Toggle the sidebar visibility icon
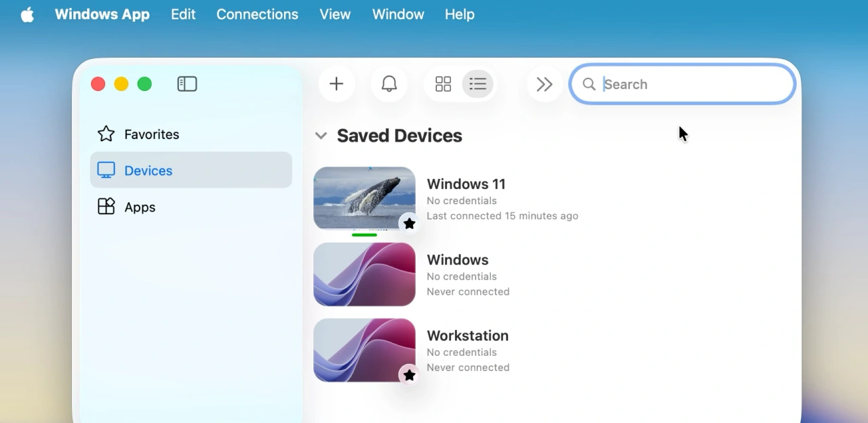Image resolution: width=868 pixels, height=423 pixels. tap(187, 84)
